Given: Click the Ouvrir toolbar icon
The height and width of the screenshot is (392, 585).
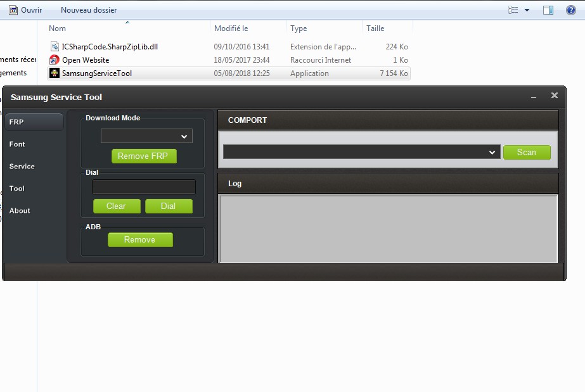Looking at the screenshot, I should pyautogui.click(x=13, y=10).
